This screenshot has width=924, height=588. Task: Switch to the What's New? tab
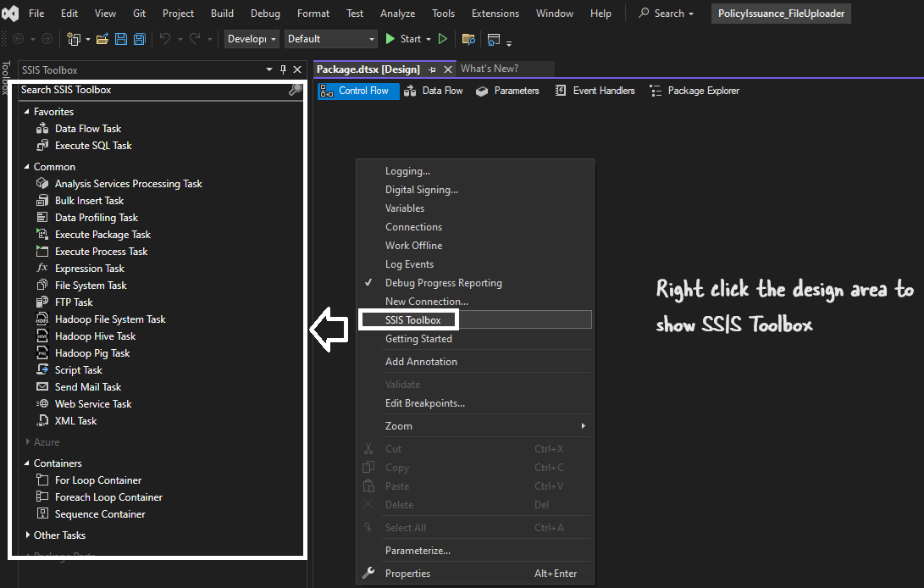[x=490, y=69]
